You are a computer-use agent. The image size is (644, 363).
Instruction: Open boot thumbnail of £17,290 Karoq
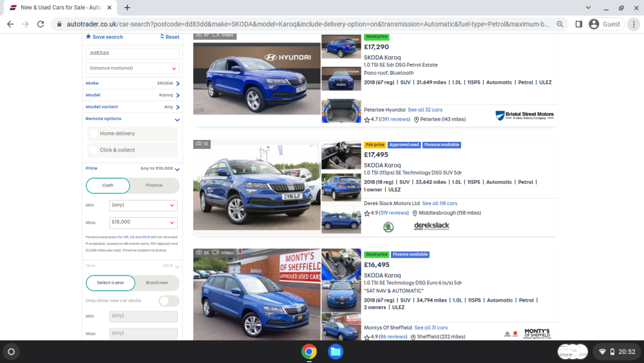coord(341,111)
